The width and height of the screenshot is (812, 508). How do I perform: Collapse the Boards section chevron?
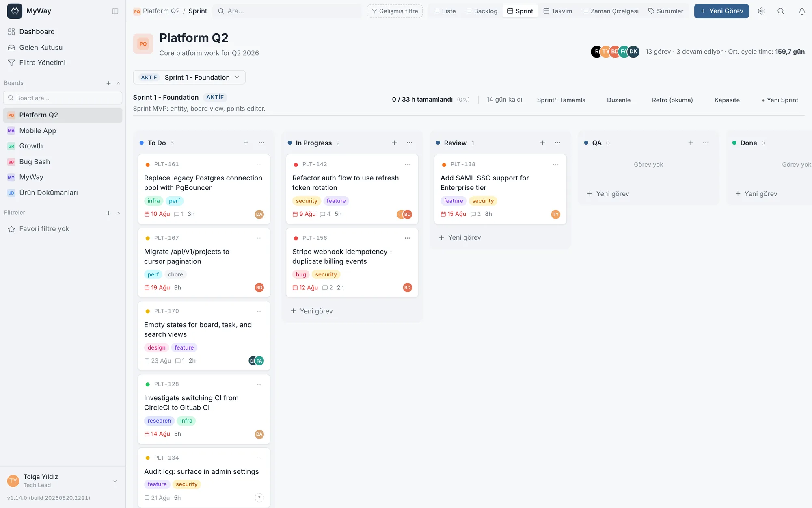point(118,83)
